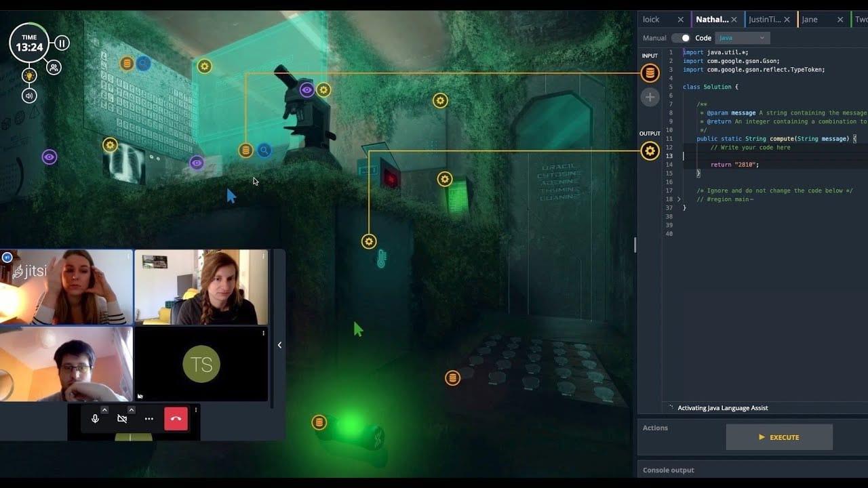Collapse the Jitsi video panel with chevron
The height and width of the screenshot is (488, 868).
(279, 345)
